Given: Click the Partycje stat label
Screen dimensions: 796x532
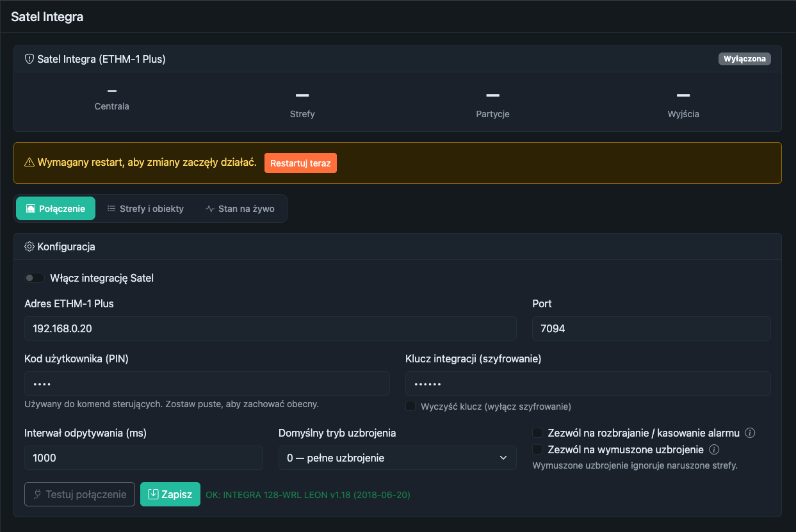Looking at the screenshot, I should click(492, 114).
